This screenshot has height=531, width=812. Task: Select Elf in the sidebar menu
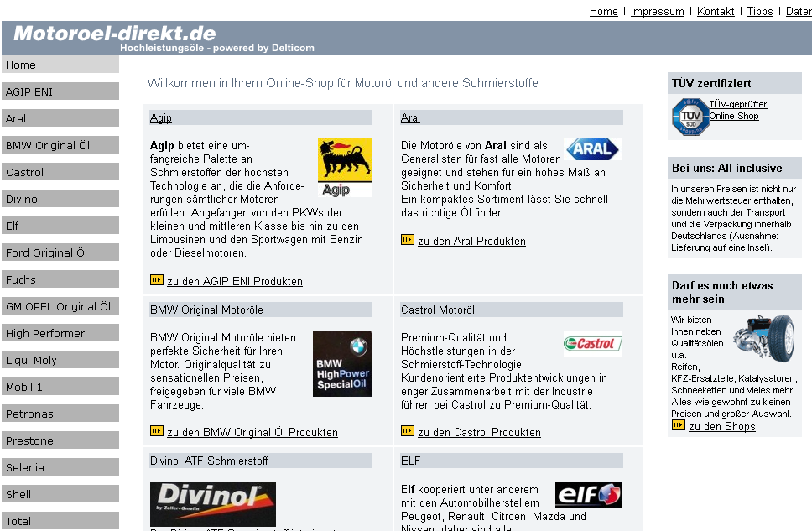coord(60,226)
